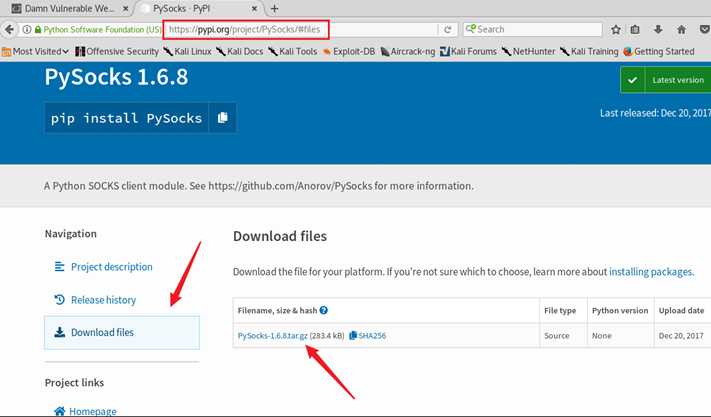
Task: Click the Release history clock icon
Action: (x=59, y=300)
